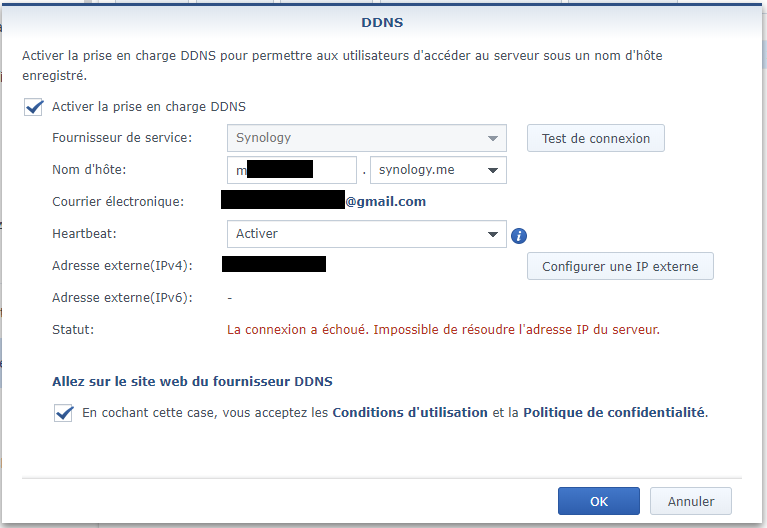Open the Conditions d'utilisation link
Screen dimensions: 767x528
coord(410,412)
